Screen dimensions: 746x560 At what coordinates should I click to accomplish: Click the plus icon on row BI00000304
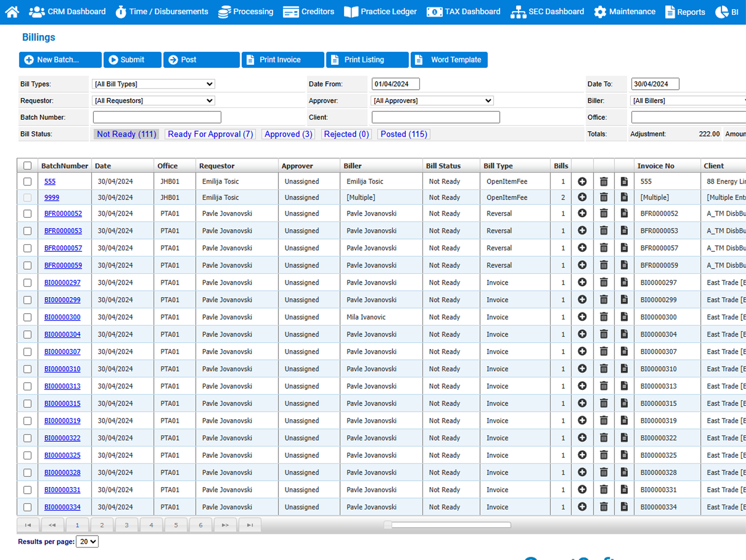point(582,334)
